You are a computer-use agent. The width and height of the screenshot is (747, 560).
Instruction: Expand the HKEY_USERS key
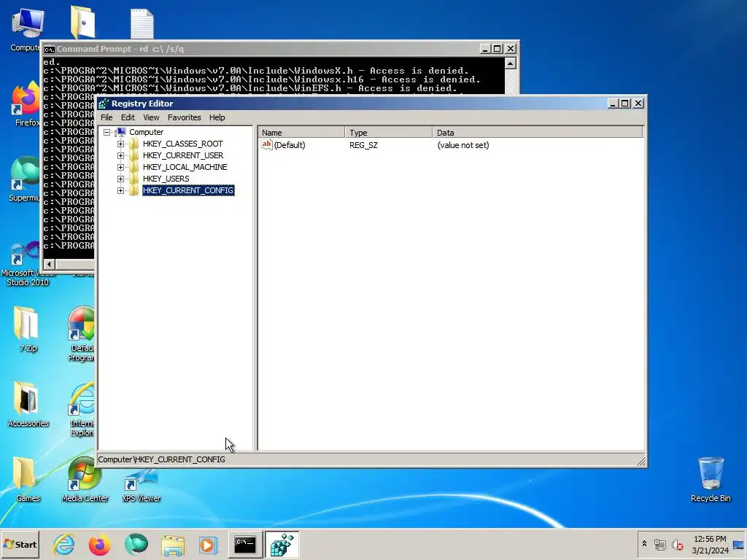(120, 179)
